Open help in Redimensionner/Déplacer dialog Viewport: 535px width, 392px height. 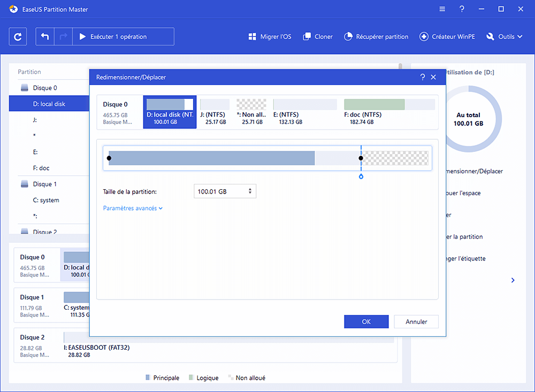click(x=423, y=77)
